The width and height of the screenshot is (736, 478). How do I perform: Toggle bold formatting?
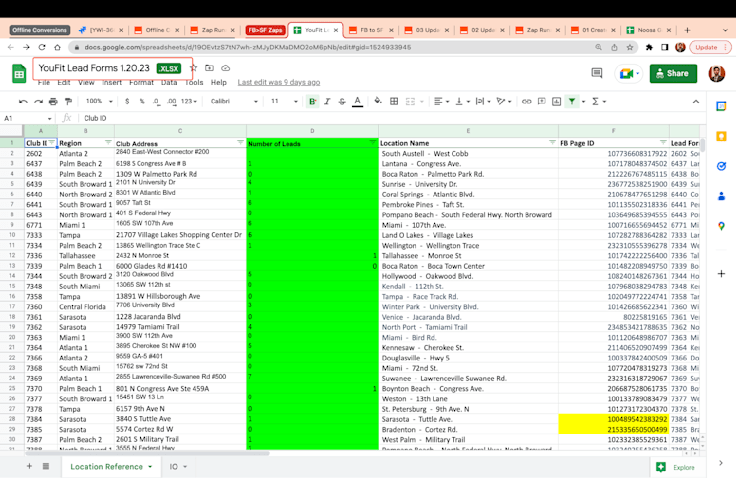pos(312,101)
